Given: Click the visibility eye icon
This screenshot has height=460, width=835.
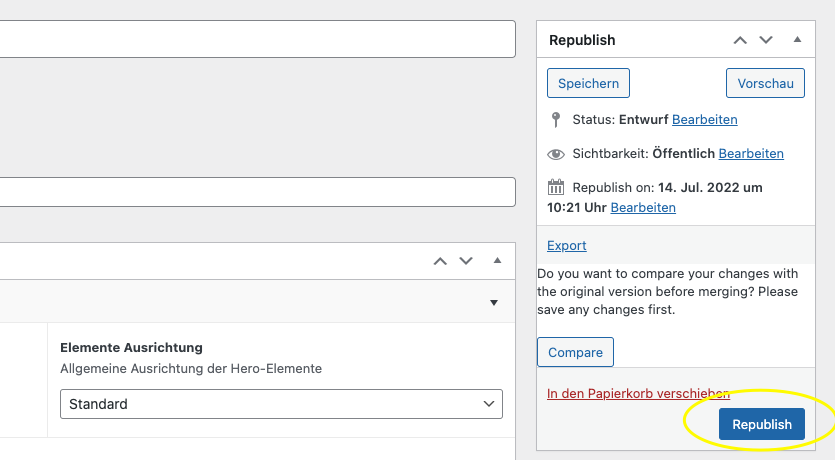Looking at the screenshot, I should point(556,154).
